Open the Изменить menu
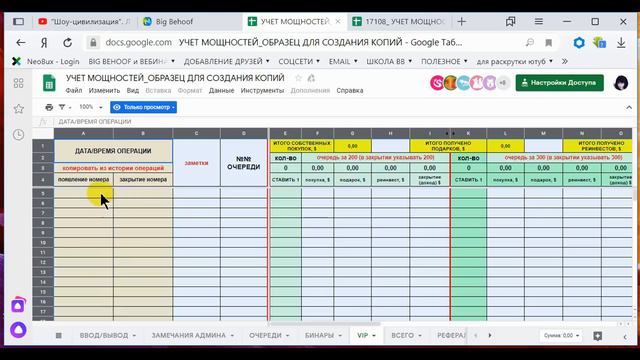 click(104, 91)
